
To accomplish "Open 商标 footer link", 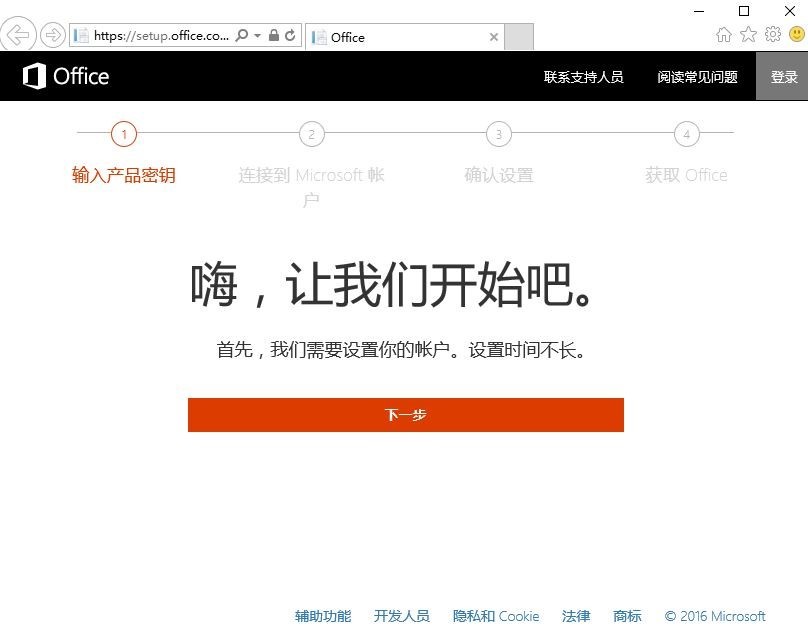I will tap(627, 616).
